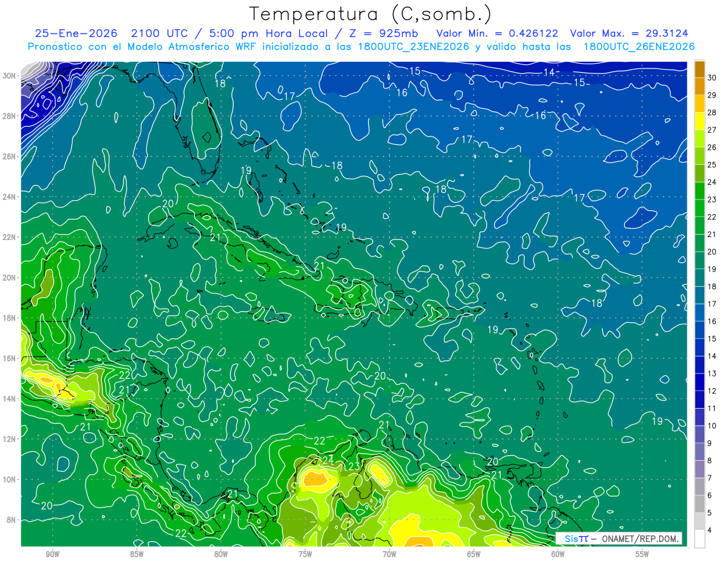Image resolution: width=728 pixels, height=562 pixels.
Task: Click "Valor Max. = 29.3124" value
Action: click(630, 33)
